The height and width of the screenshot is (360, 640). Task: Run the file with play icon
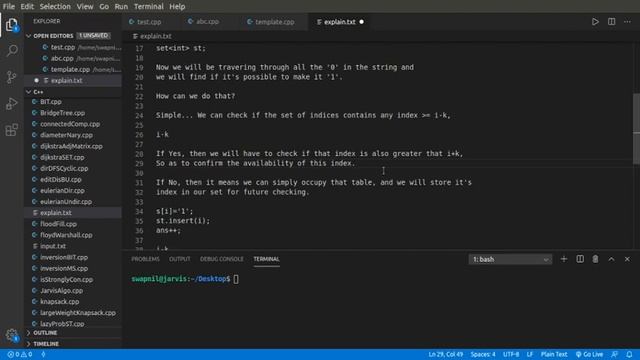(x=595, y=22)
